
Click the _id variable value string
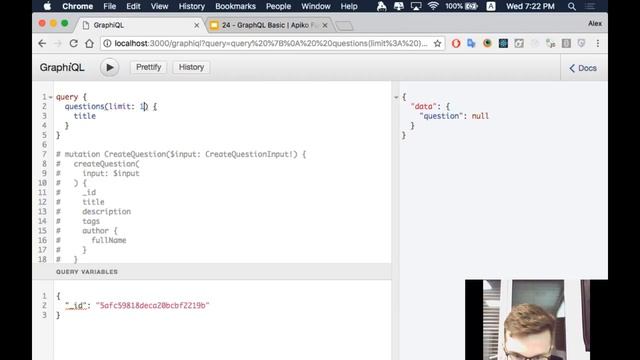tap(152, 305)
